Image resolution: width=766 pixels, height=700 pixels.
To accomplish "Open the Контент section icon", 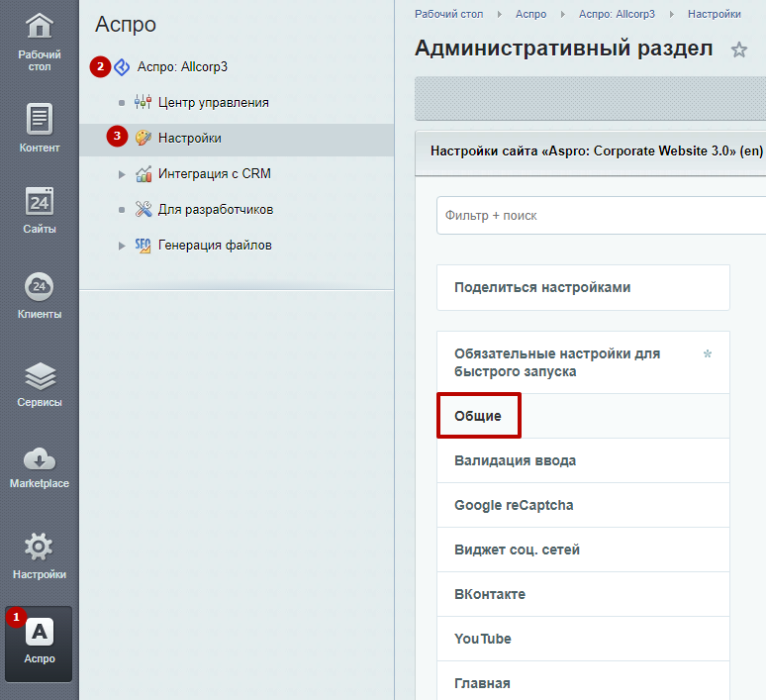I will 39,119.
